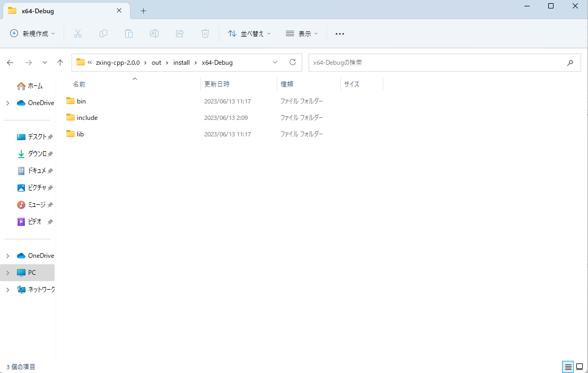Open install from the breadcrumb path
Image resolution: width=588 pixels, height=373 pixels.
pyautogui.click(x=181, y=62)
